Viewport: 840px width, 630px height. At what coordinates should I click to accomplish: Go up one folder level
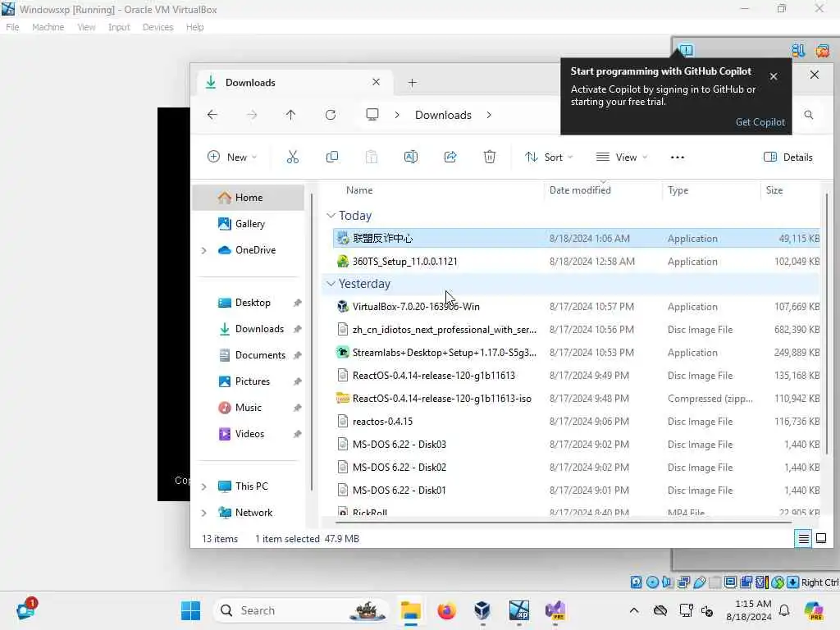click(291, 115)
